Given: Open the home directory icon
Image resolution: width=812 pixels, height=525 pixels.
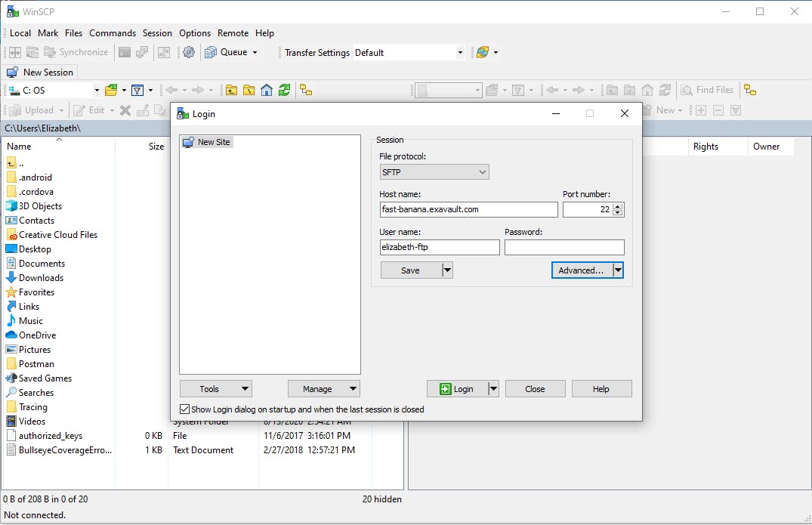Looking at the screenshot, I should (267, 90).
